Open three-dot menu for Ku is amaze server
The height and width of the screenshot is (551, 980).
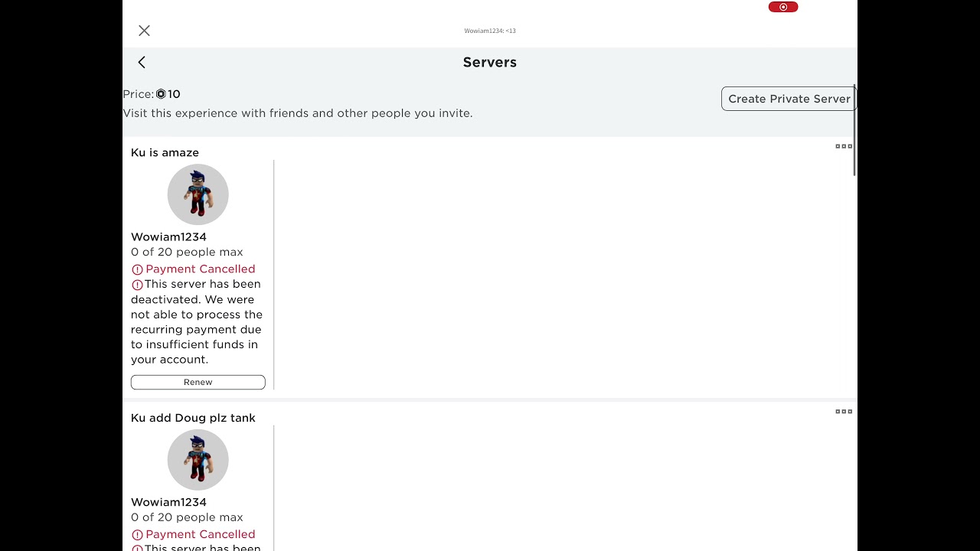tap(844, 146)
